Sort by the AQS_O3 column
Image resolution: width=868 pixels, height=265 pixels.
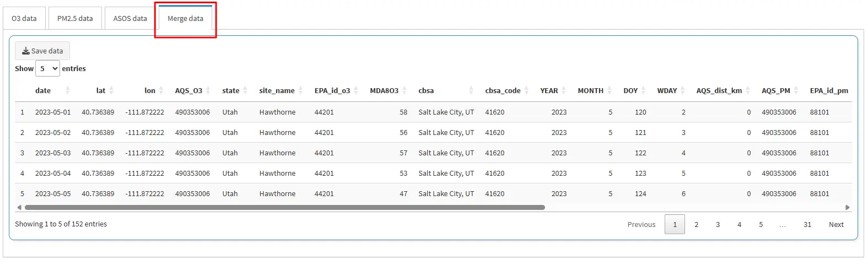click(x=188, y=90)
